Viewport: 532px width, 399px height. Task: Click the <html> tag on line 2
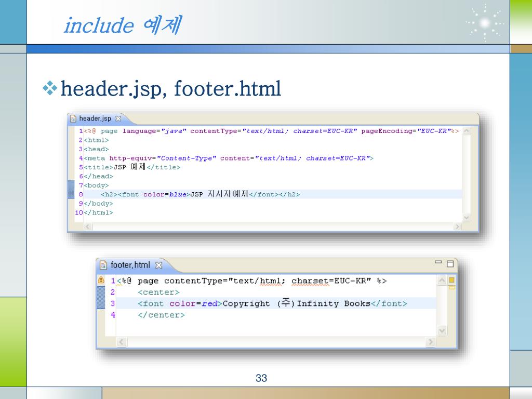coord(96,140)
